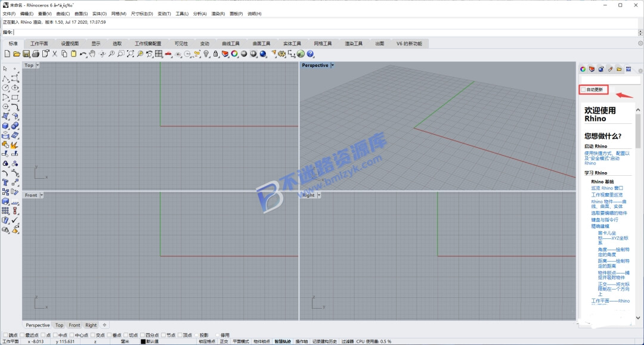Viewport: 644px width, 345px height.
Task: Save the model with the floppy disk icon
Action: click(26, 54)
